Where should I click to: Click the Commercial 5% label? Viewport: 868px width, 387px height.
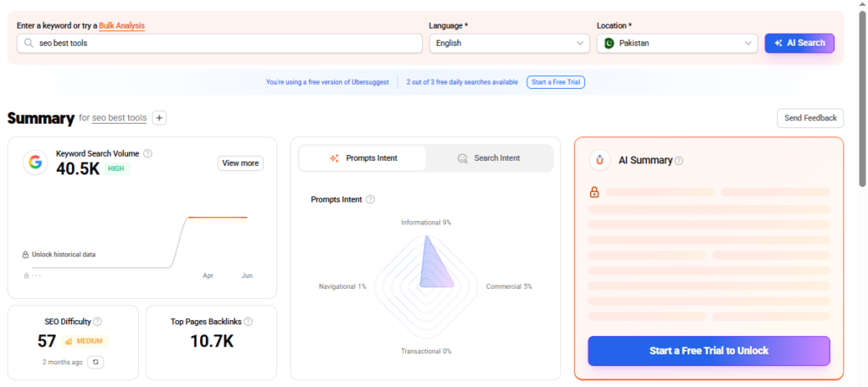pyautogui.click(x=509, y=286)
